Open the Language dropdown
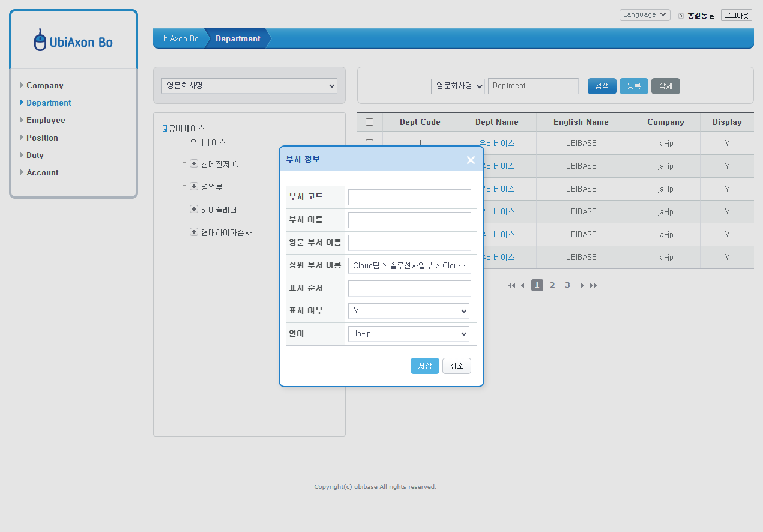Screen dimensions: 763x532 coord(645,15)
